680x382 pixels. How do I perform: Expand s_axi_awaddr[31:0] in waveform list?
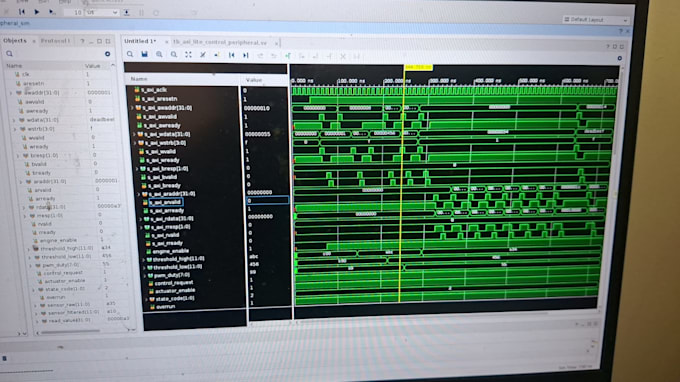(132, 108)
